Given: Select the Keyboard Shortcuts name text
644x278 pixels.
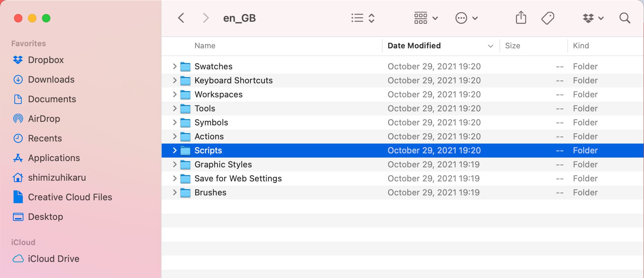Looking at the screenshot, I should pos(234,80).
